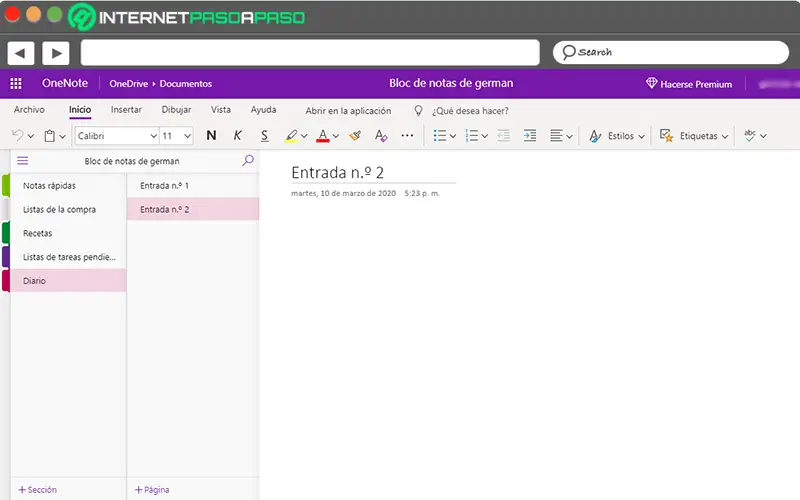This screenshot has height=500, width=800.
Task: Click the browser back arrow button
Action: pos(21,53)
